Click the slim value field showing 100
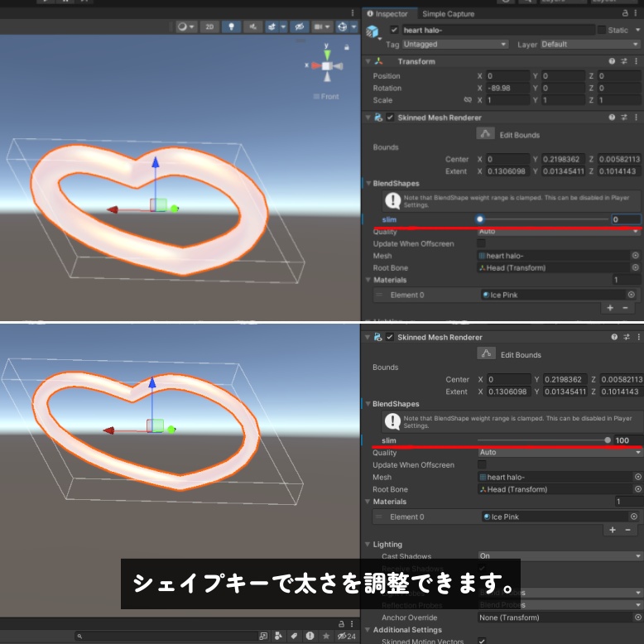This screenshot has width=644, height=644. pos(628,440)
